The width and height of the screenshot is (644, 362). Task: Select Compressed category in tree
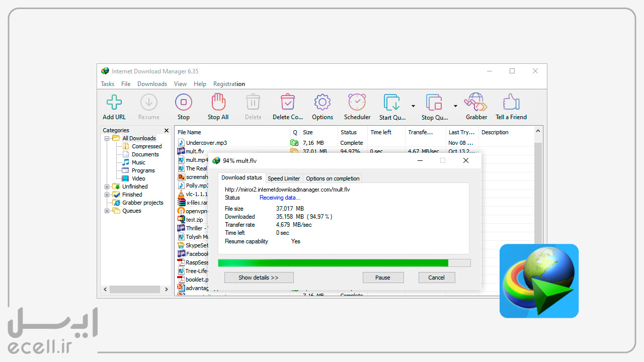146,146
